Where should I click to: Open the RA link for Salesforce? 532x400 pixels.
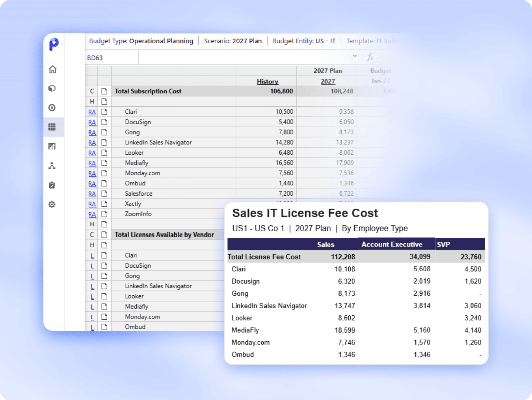[92, 194]
